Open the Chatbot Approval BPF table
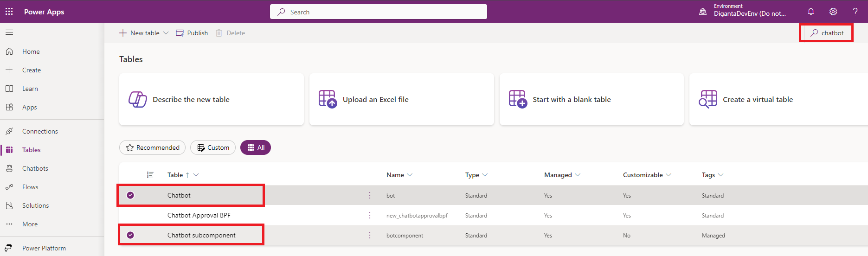Viewport: 868px width, 256px height. (x=199, y=215)
